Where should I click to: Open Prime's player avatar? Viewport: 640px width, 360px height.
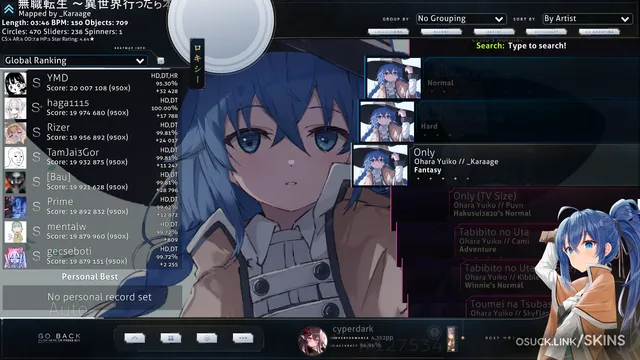pos(16,207)
